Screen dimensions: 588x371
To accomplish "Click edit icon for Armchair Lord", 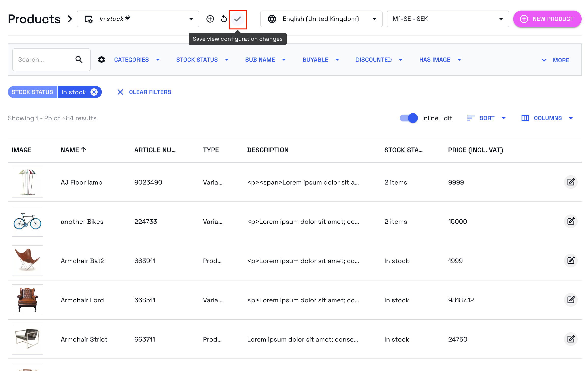I will pos(571,300).
